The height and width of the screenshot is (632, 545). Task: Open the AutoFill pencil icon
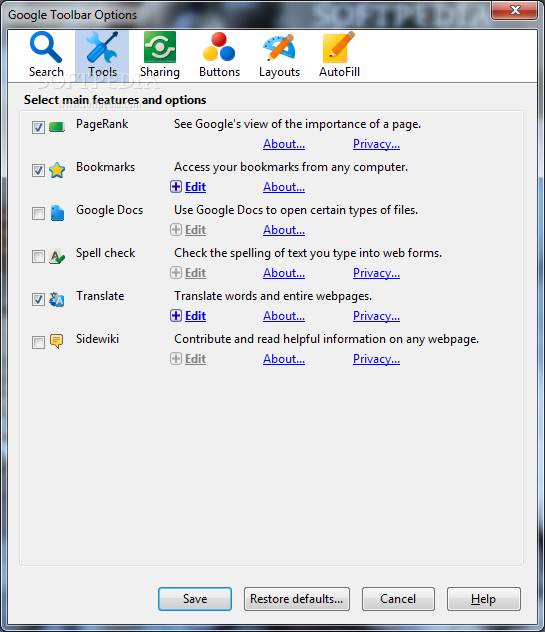[x=339, y=47]
